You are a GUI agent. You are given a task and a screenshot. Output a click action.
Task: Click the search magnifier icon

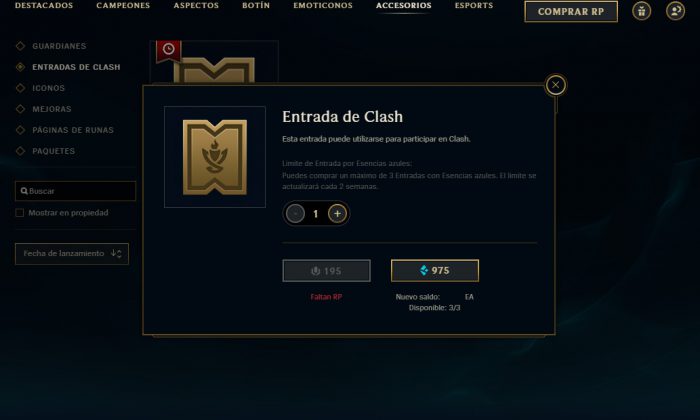[24, 191]
